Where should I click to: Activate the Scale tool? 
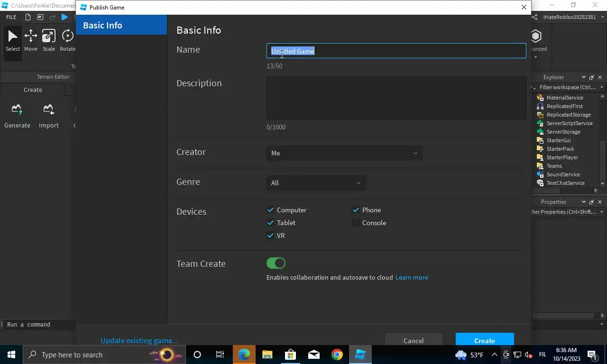point(49,41)
